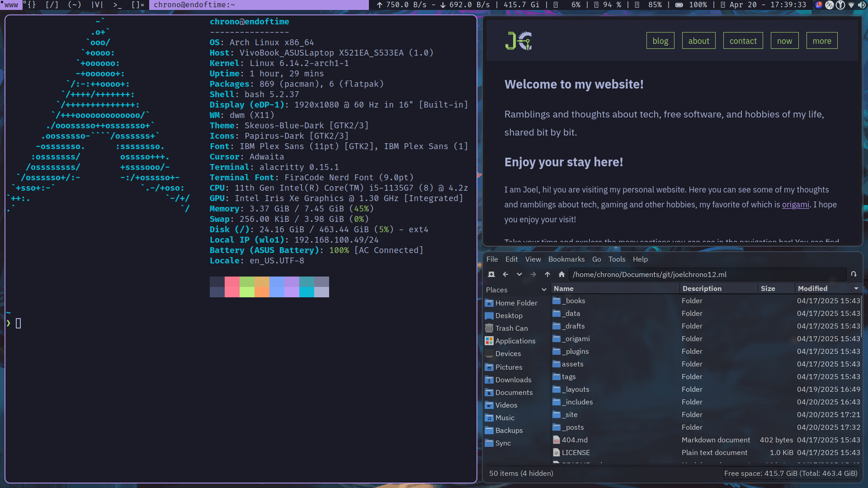Select the _books folder icon

[x=557, y=300]
